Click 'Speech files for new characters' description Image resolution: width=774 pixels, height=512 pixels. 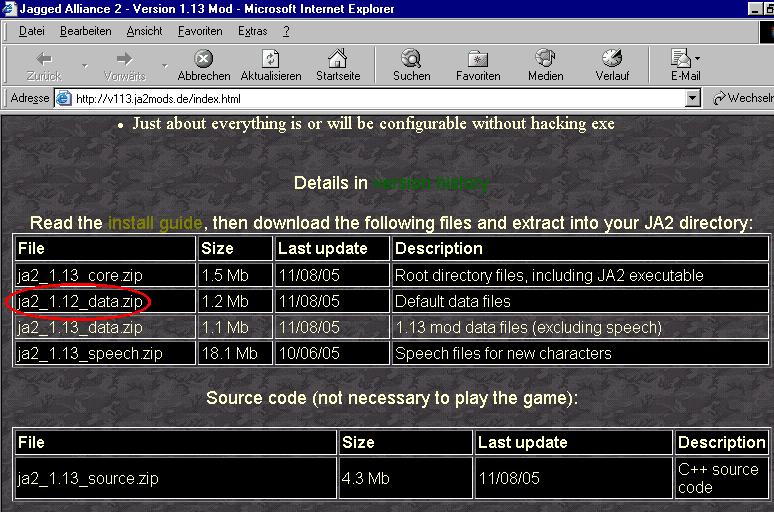503,354
